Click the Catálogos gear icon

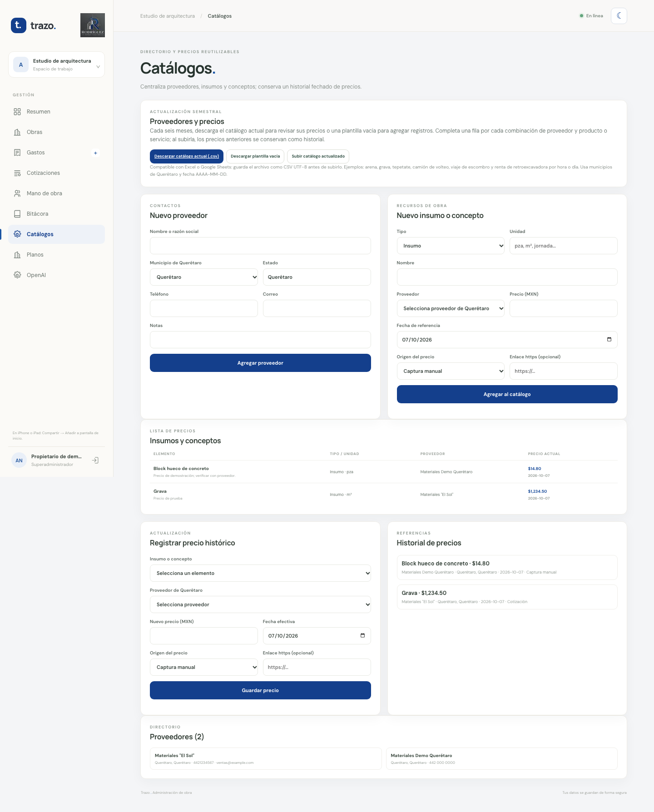pyautogui.click(x=17, y=234)
